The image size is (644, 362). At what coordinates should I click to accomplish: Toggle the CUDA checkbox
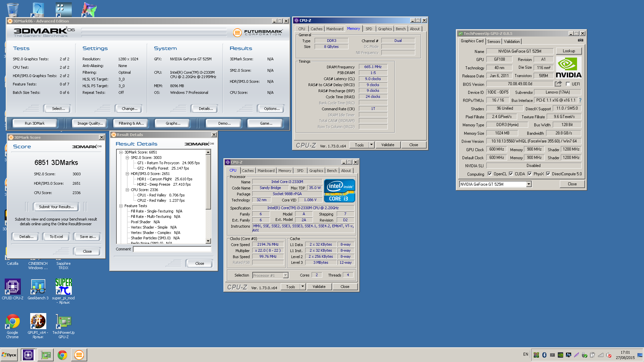pos(511,174)
